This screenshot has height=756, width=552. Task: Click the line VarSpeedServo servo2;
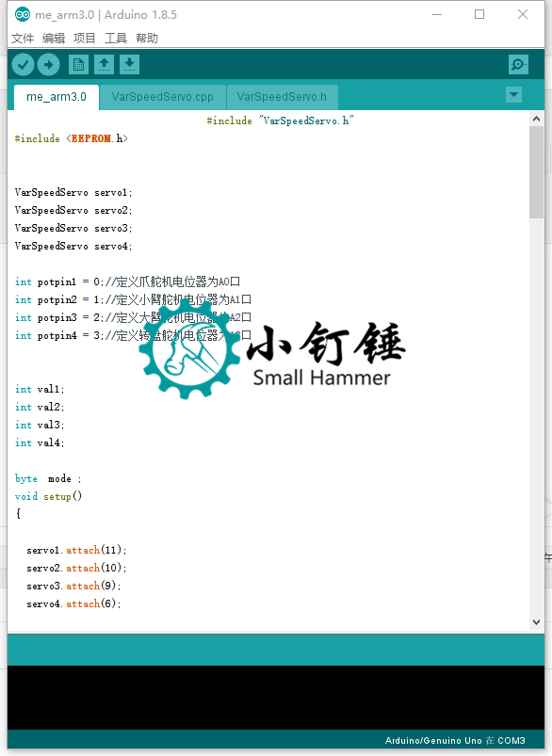point(73,210)
